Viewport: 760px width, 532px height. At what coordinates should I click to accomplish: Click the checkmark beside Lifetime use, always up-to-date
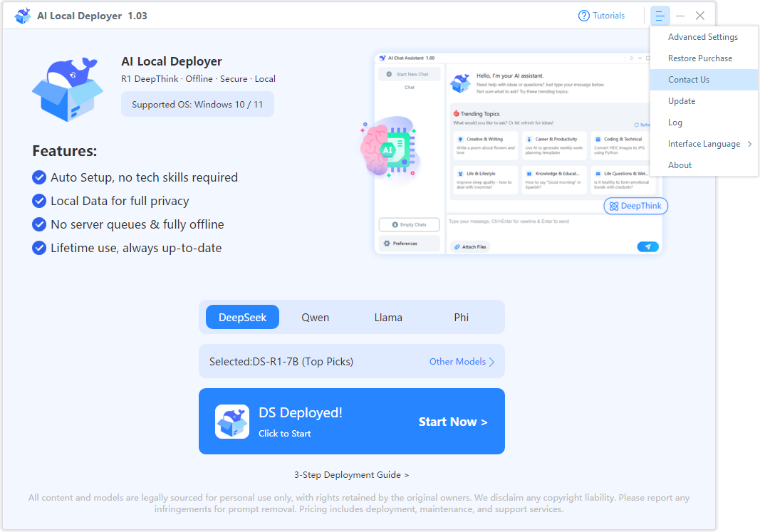coord(39,248)
